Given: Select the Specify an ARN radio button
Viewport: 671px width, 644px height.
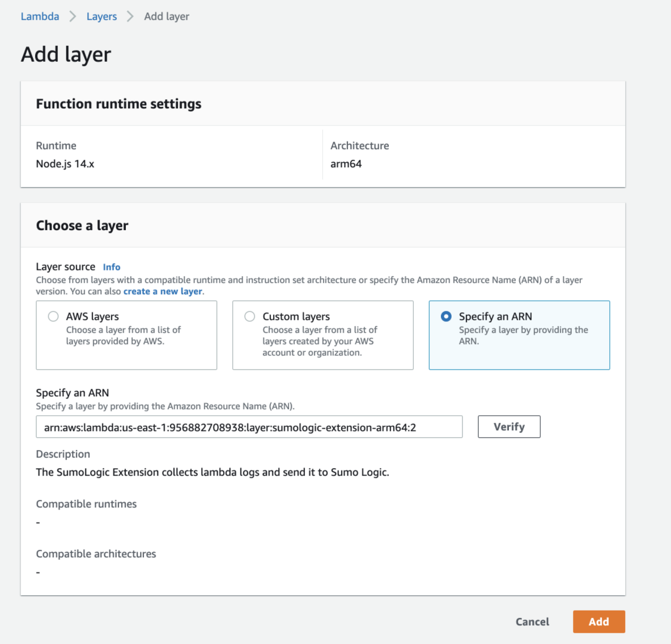Looking at the screenshot, I should [446, 316].
